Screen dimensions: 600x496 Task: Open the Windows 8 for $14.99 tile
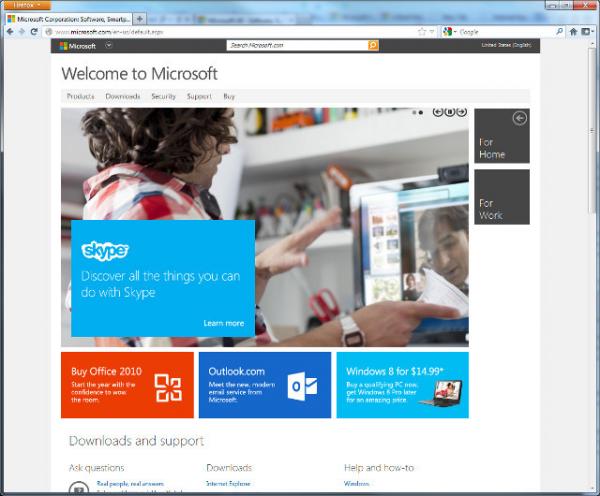(403, 385)
